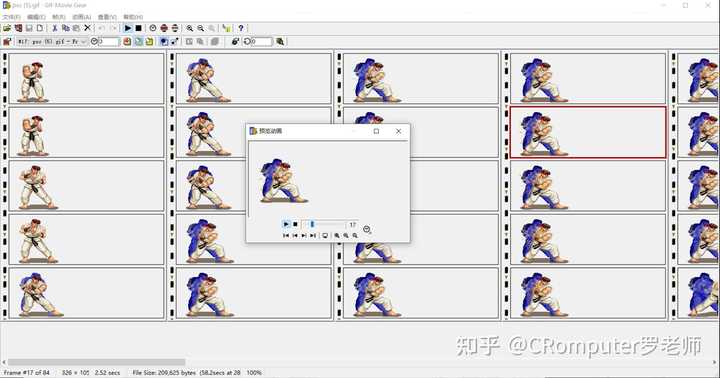This screenshot has width=720, height=378.
Task: Step to next frame in the preview window
Action: tap(304, 236)
